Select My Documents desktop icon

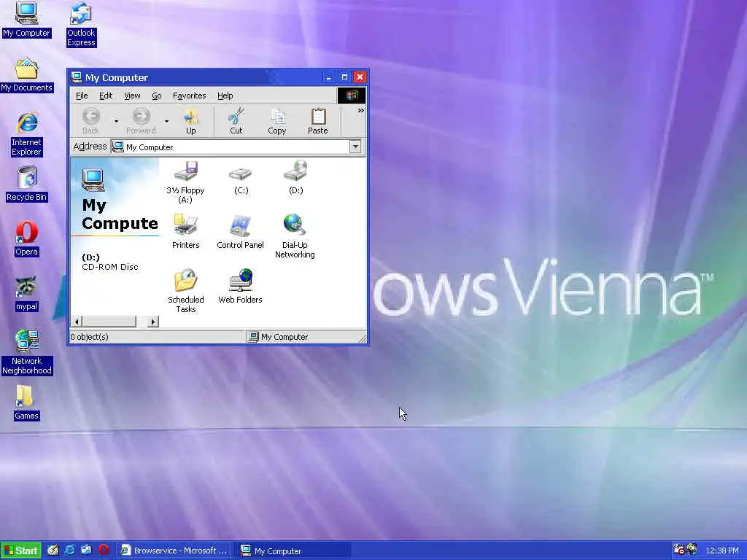(26, 75)
